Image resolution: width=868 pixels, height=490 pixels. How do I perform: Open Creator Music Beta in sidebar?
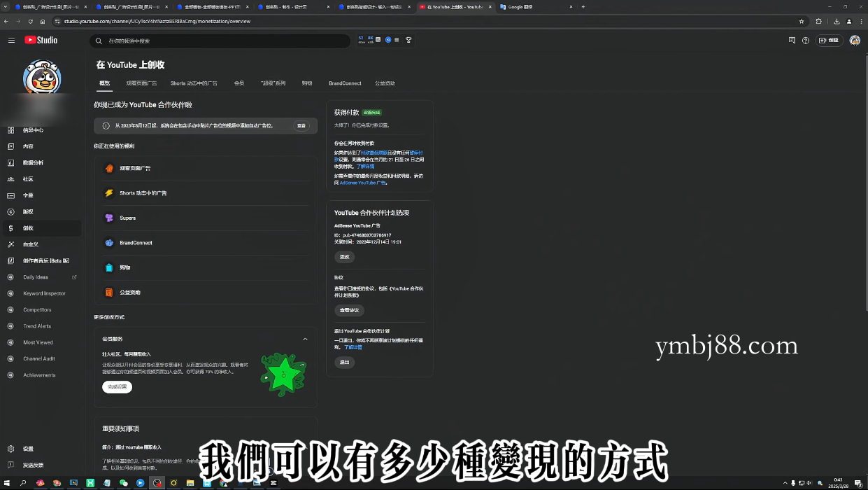click(x=41, y=260)
